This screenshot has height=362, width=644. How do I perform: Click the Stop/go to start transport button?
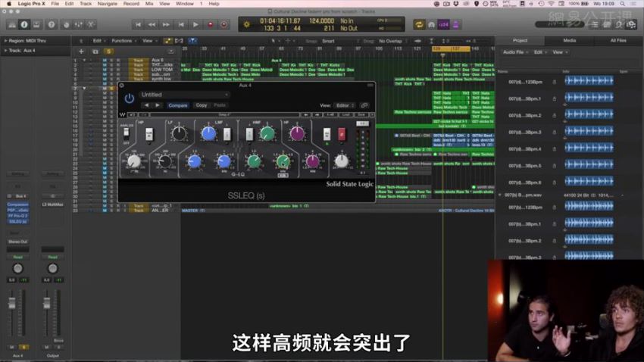pyautogui.click(x=181, y=25)
